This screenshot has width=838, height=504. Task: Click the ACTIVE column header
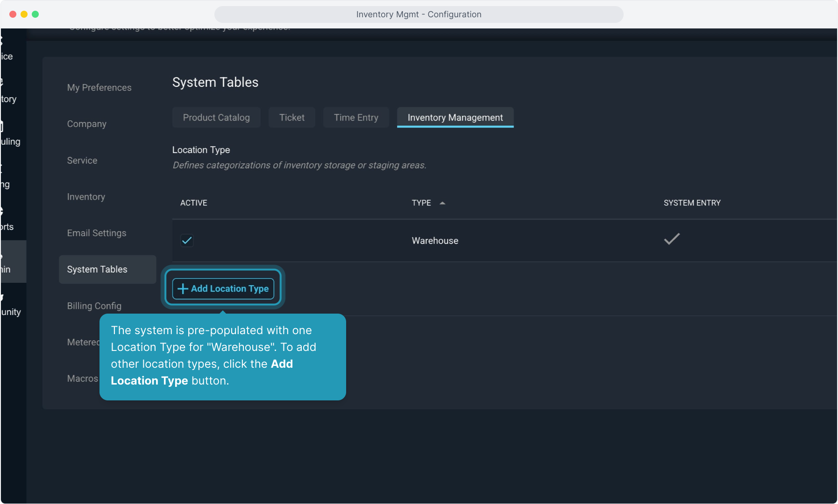point(194,203)
